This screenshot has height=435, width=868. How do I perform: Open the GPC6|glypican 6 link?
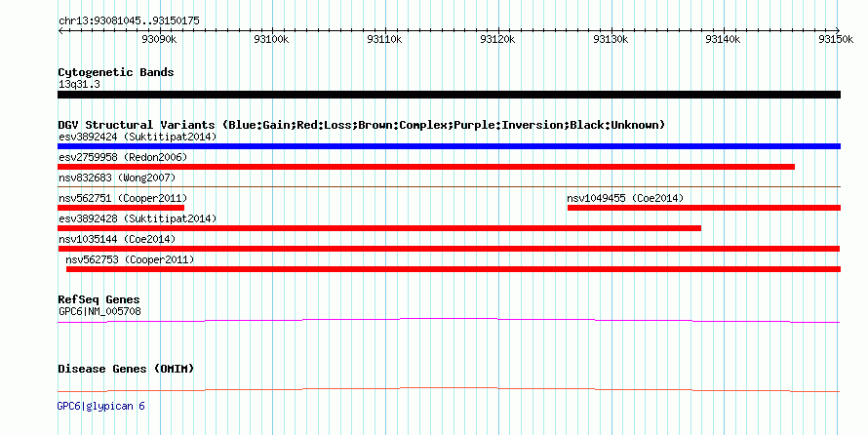[100, 406]
